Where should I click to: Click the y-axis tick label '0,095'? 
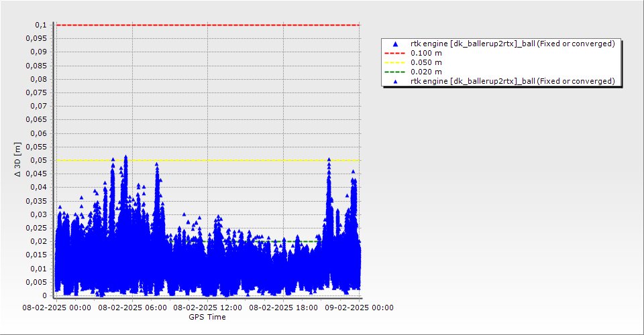coord(36,39)
